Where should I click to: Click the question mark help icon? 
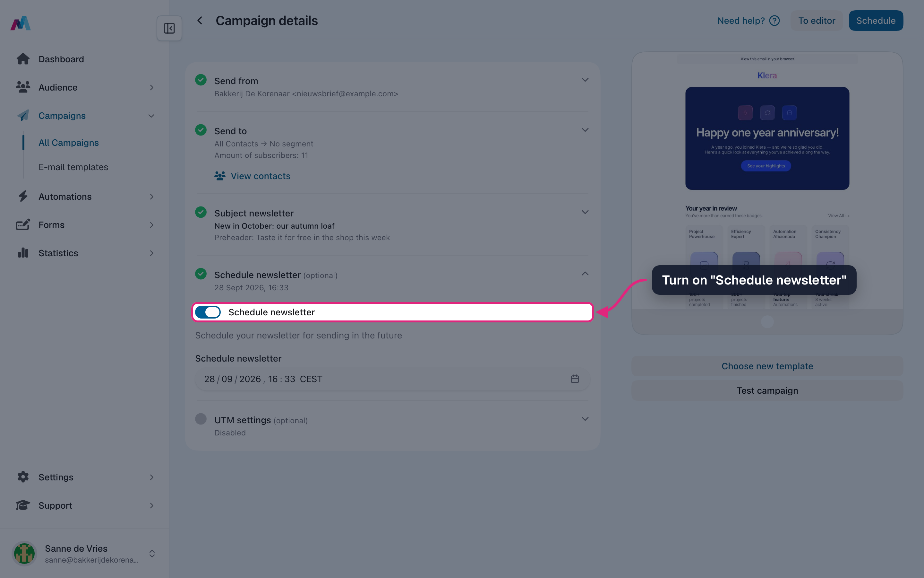[774, 21]
